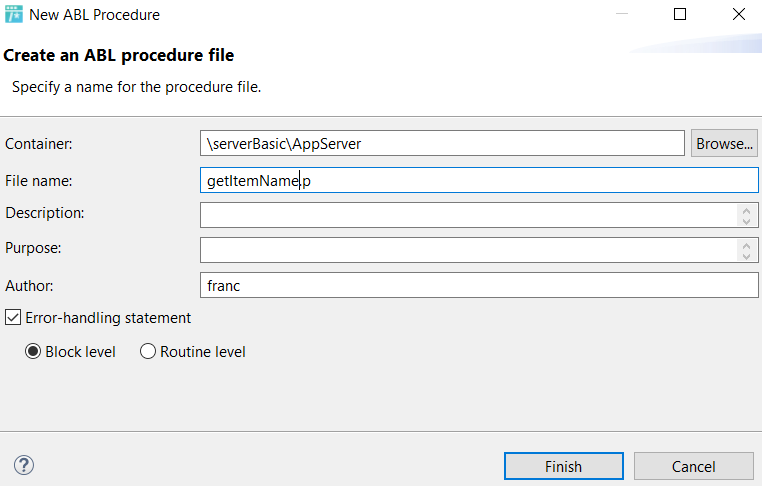The image size is (762, 486).
Task: Select Block level radio button
Action: [33, 351]
